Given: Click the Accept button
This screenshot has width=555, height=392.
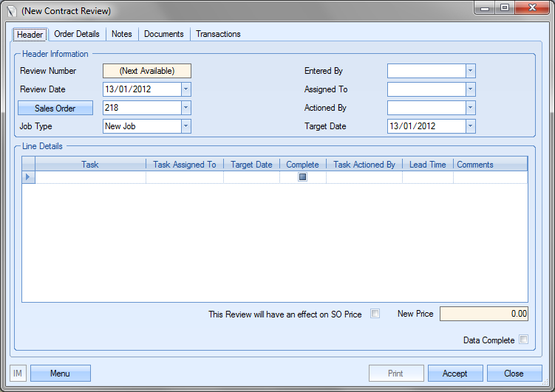Looking at the screenshot, I should click(x=455, y=374).
